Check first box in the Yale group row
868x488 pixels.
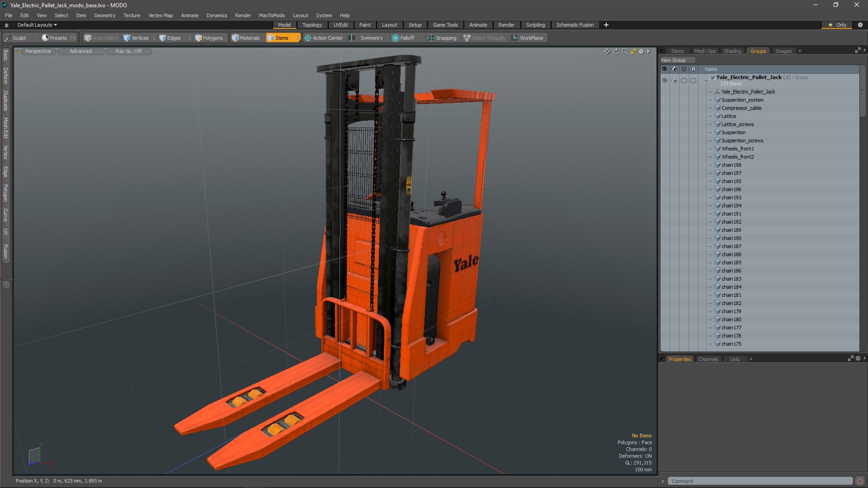tap(684, 80)
